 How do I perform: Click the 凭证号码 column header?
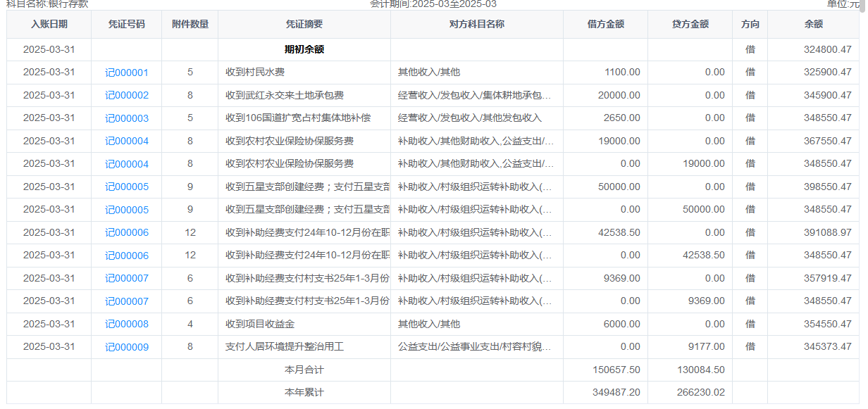(x=127, y=25)
